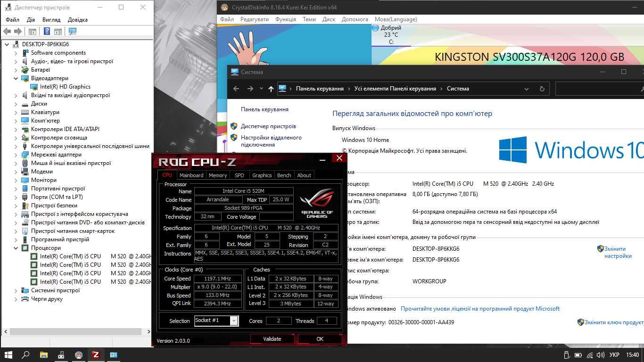Open Диспетчер пристроїв link in Система sidebar
Viewport: 644px width, 362px height.
tap(268, 126)
